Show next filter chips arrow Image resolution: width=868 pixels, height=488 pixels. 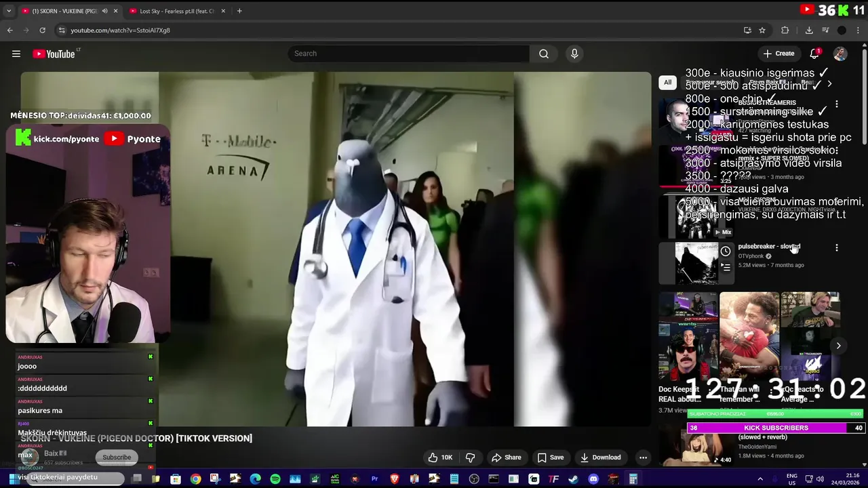829,83
